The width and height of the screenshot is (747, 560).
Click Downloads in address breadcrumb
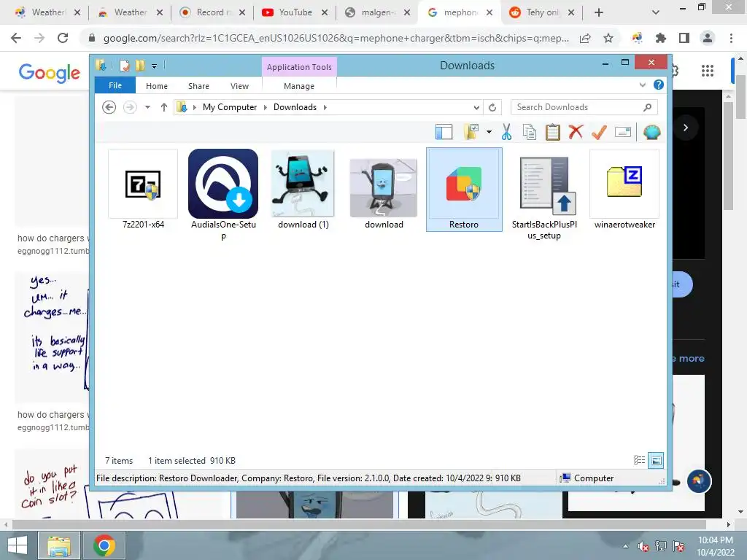point(295,107)
